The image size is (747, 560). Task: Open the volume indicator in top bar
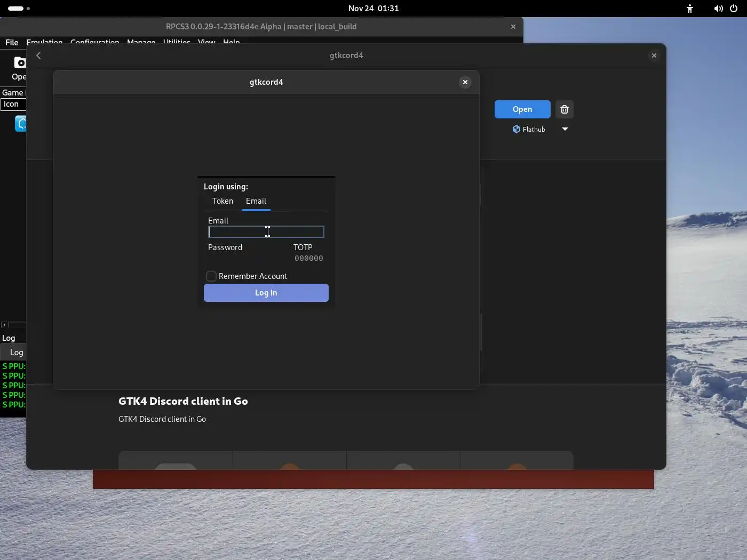[x=719, y=9]
